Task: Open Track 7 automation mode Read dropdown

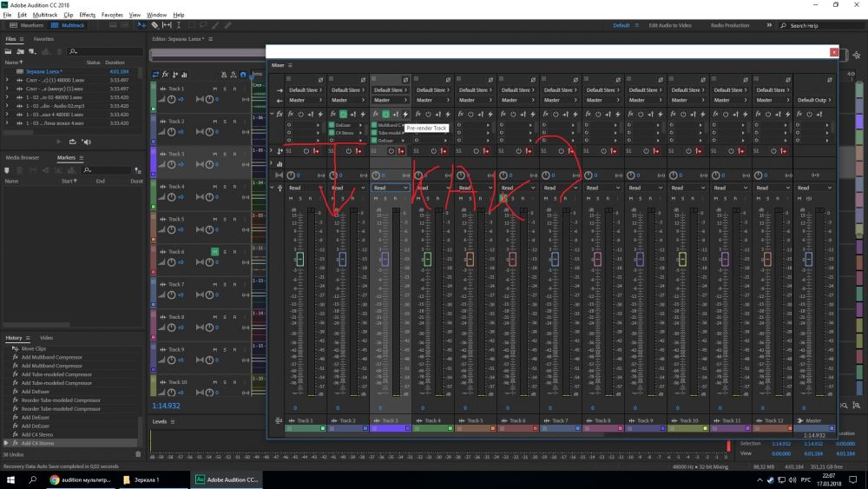Action: (560, 188)
